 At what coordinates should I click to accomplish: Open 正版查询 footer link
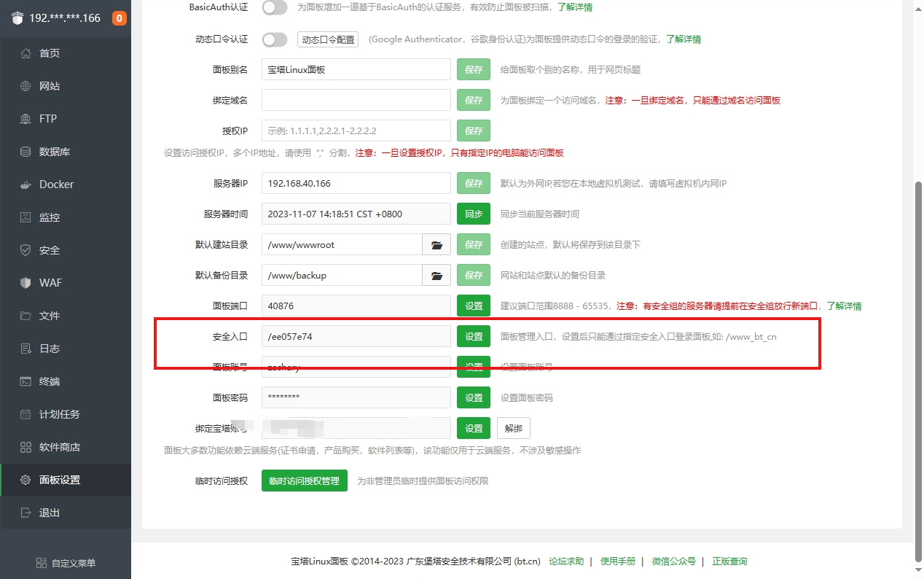click(x=729, y=561)
